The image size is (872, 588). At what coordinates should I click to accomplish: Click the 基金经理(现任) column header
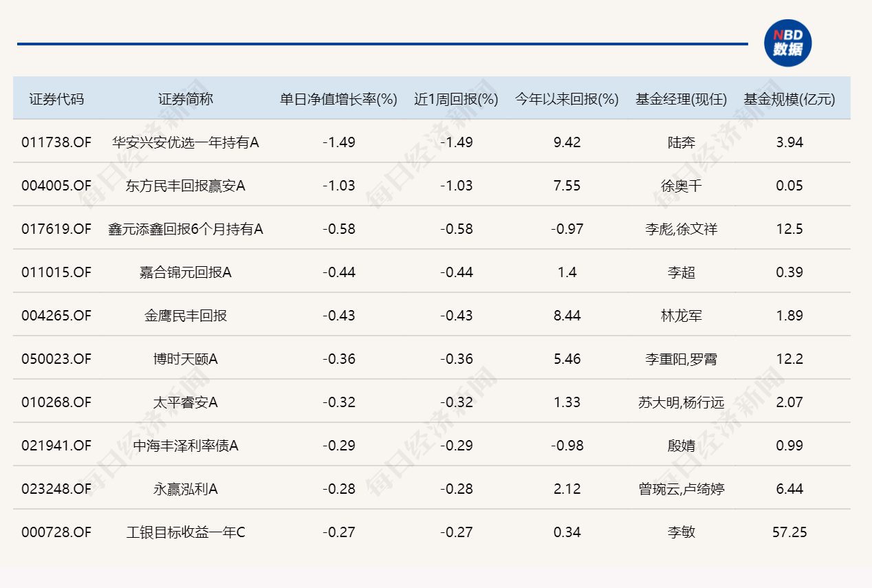point(681,99)
